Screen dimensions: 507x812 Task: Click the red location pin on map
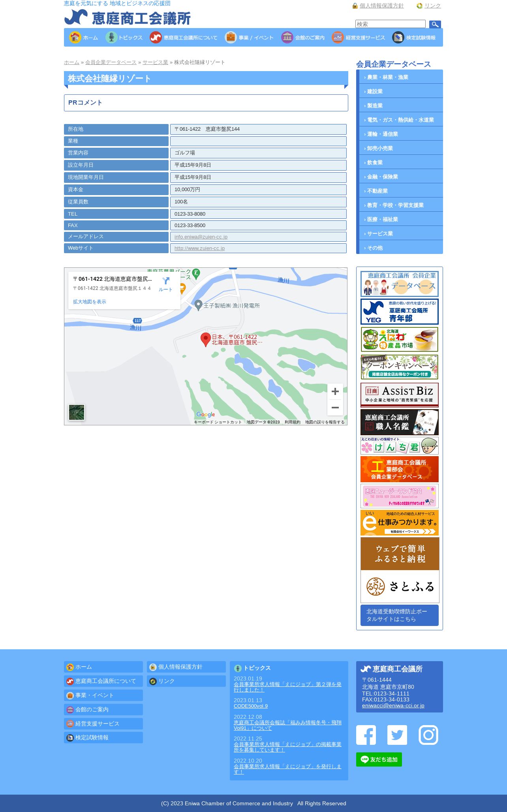click(x=205, y=339)
